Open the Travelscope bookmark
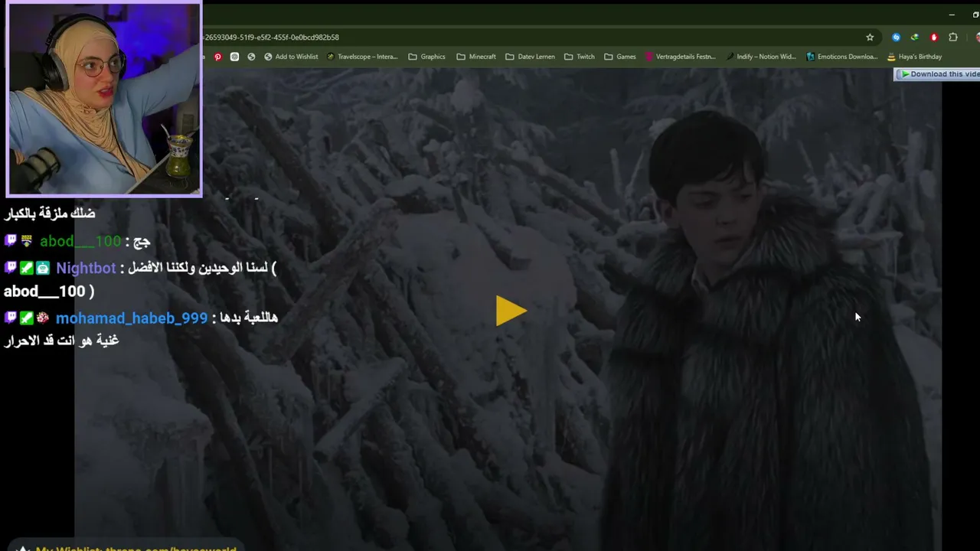Image resolution: width=980 pixels, height=551 pixels. pos(362,57)
